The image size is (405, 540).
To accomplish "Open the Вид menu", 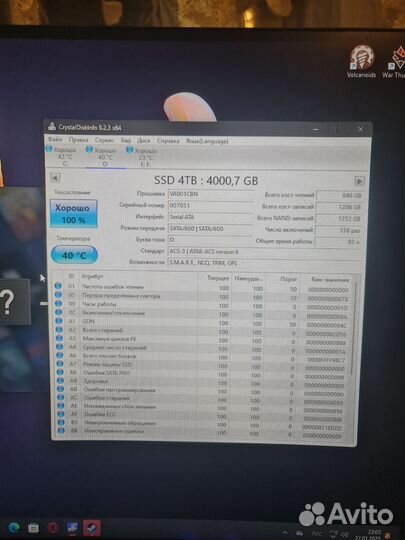I will tap(126, 141).
